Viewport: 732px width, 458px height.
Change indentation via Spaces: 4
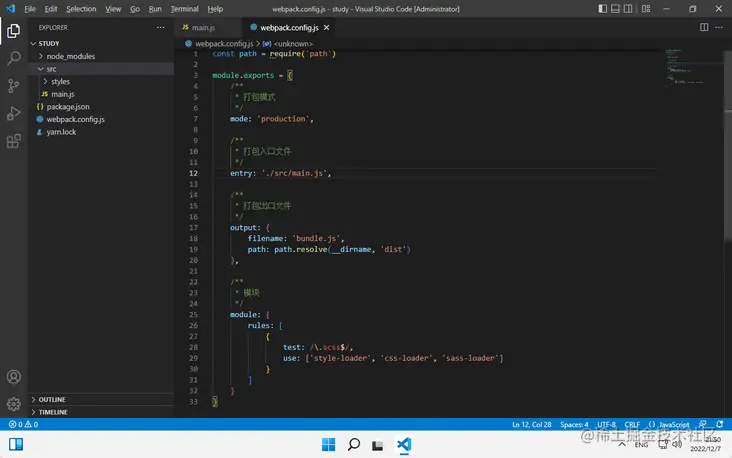point(574,424)
